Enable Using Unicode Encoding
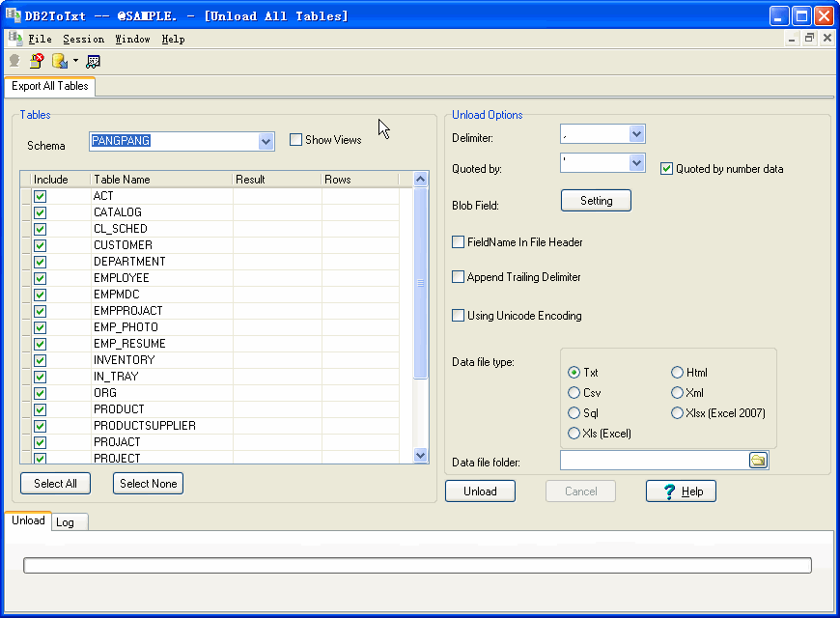840x618 pixels. 458,316
